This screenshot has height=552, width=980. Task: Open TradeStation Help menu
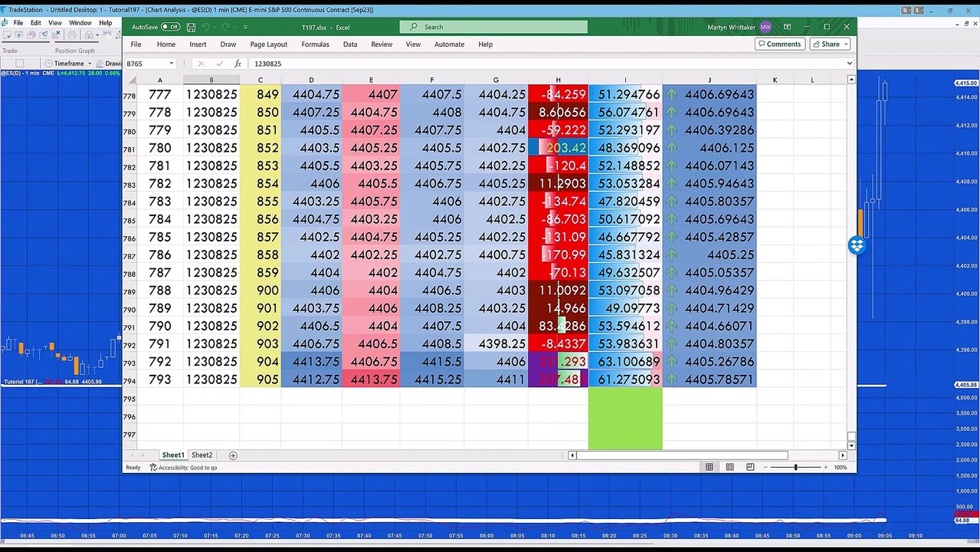coord(105,23)
